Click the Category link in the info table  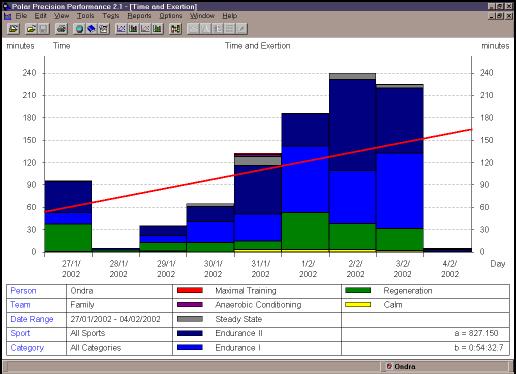(27, 348)
